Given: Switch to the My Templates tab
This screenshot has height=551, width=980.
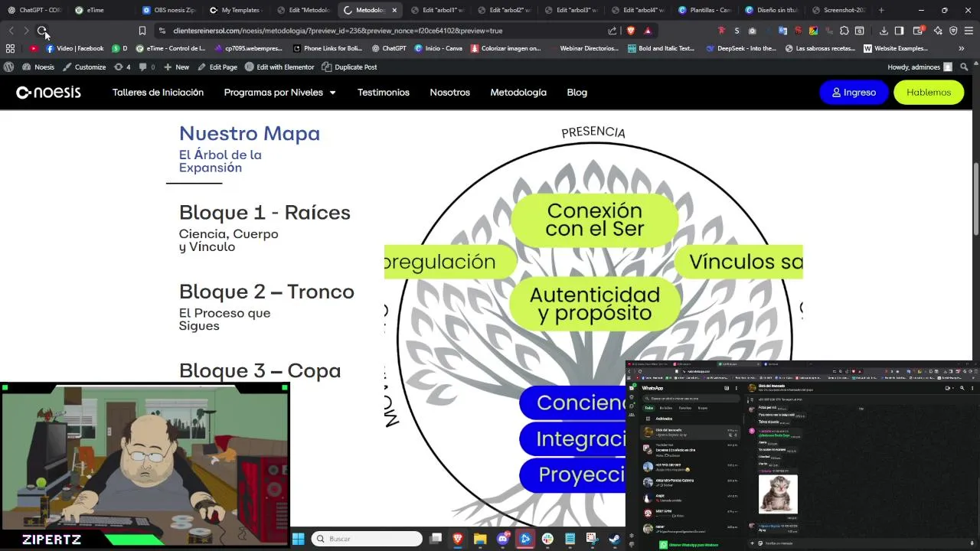Looking at the screenshot, I should coord(236,10).
